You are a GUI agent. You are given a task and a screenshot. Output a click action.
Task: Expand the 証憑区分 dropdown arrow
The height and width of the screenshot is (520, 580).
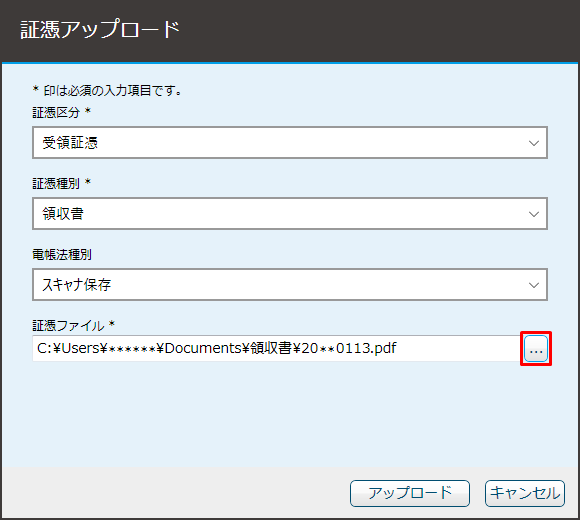point(533,143)
